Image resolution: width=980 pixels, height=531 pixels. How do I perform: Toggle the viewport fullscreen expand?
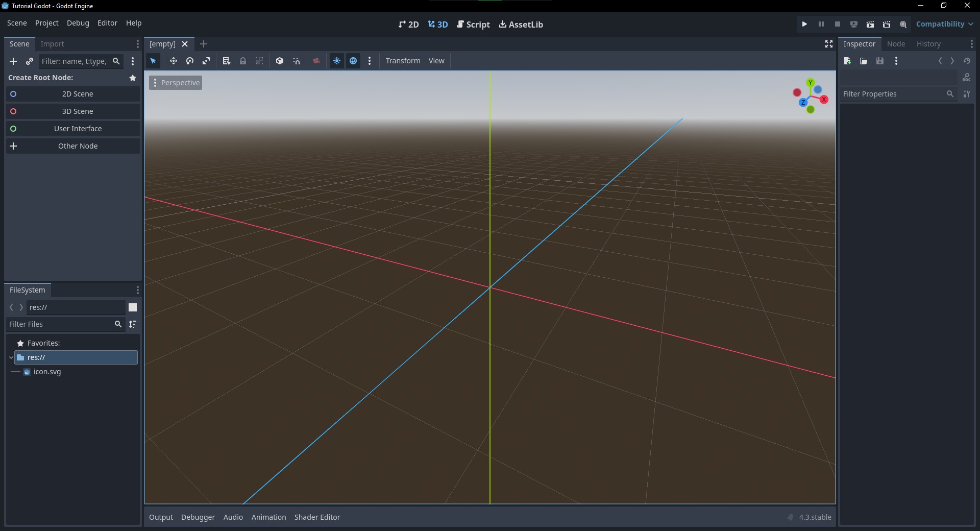(x=828, y=44)
